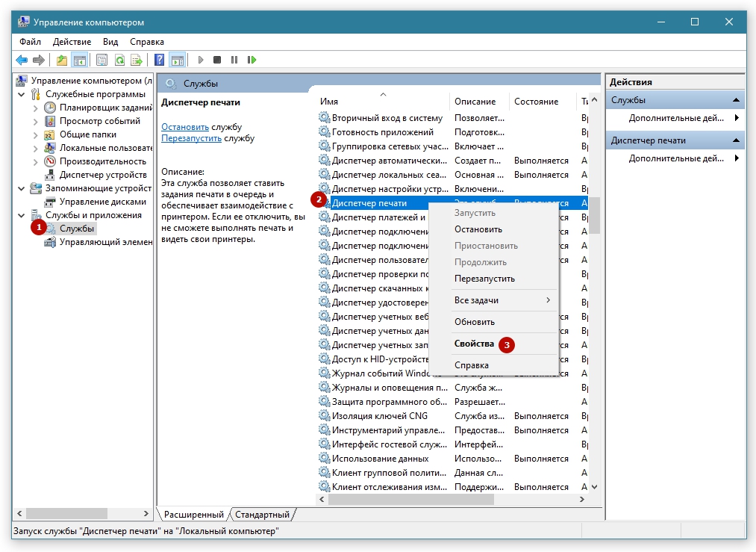Image resolution: width=756 pixels, height=552 pixels.
Task: Select Управляющий элемент tree node
Action: tap(105, 242)
